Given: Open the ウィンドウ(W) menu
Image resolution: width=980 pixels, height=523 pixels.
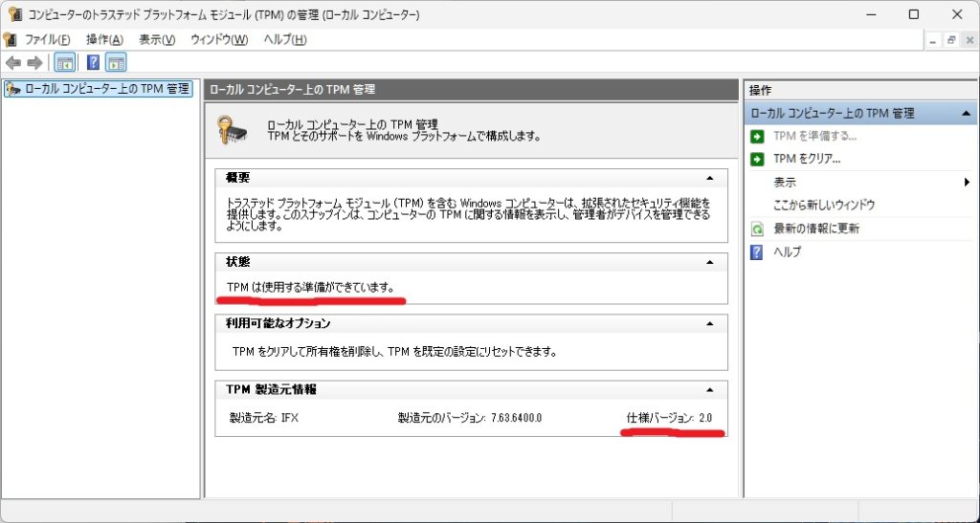Looking at the screenshot, I should 219,39.
